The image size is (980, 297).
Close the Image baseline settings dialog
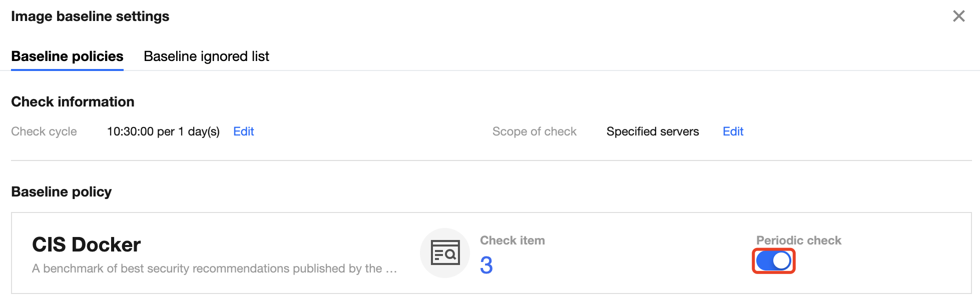click(958, 16)
